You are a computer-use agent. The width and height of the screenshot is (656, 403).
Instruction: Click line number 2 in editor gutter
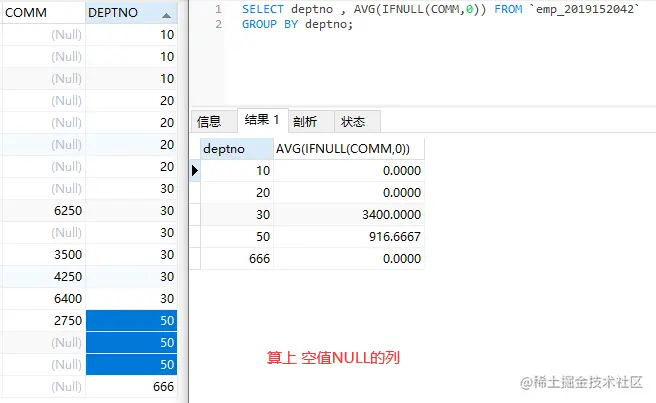point(218,24)
